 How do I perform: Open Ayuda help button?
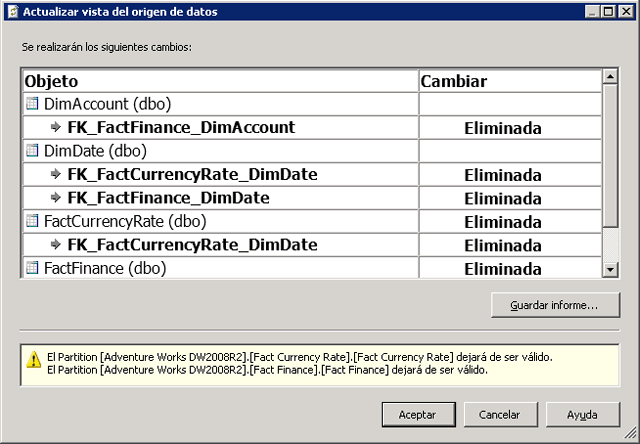pyautogui.click(x=583, y=415)
